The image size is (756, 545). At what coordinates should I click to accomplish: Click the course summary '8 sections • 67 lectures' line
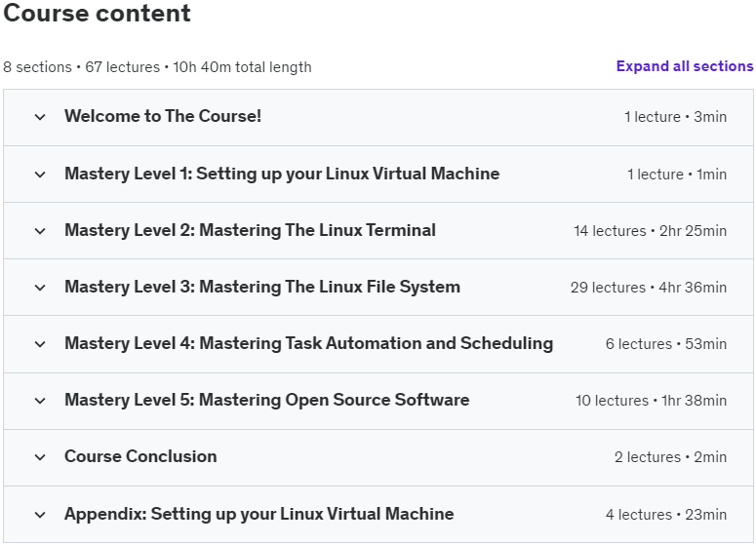157,67
